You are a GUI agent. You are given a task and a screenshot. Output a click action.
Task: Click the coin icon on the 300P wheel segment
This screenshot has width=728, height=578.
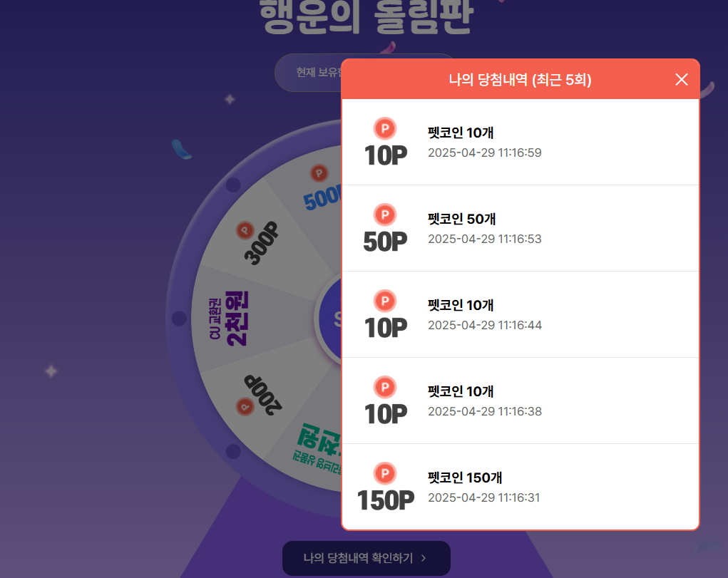(245, 230)
